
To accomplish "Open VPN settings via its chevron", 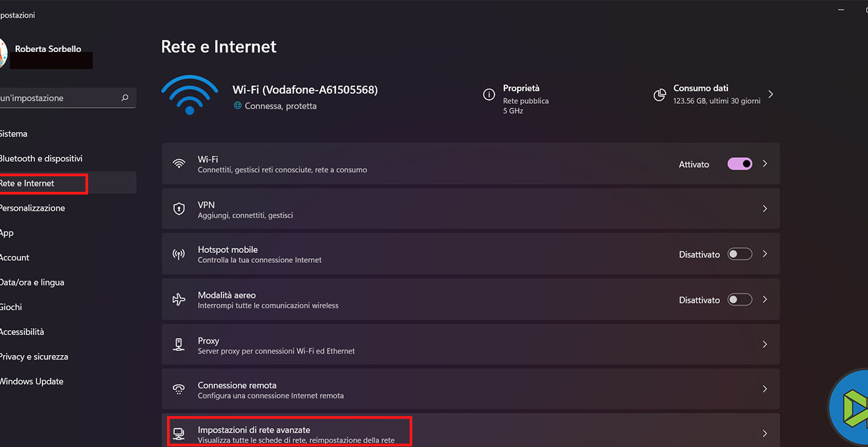I will (x=765, y=209).
